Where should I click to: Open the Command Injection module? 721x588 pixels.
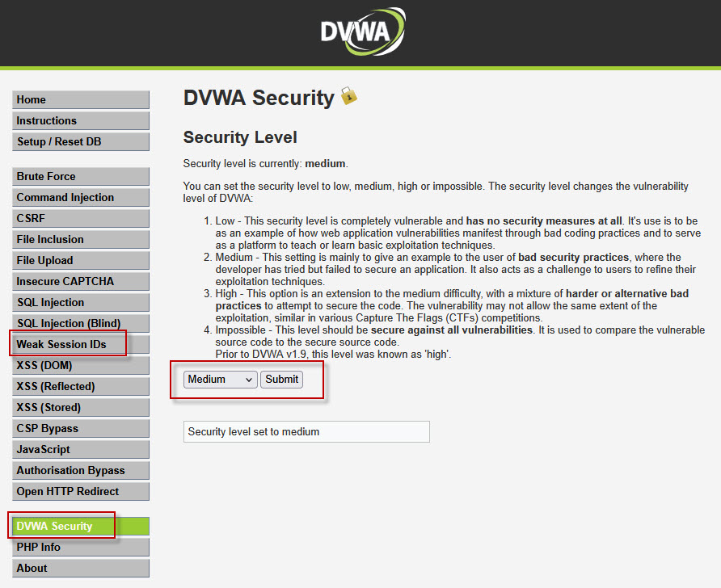81,198
